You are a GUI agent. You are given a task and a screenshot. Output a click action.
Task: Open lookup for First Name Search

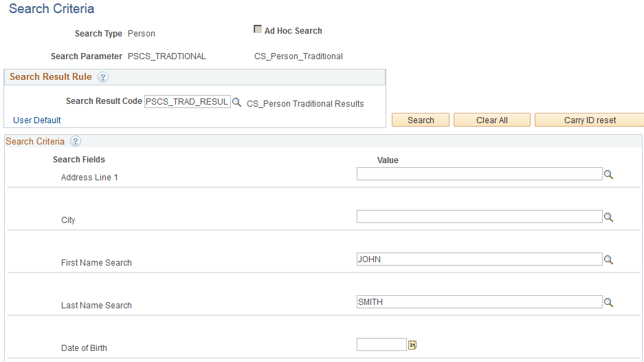click(608, 260)
